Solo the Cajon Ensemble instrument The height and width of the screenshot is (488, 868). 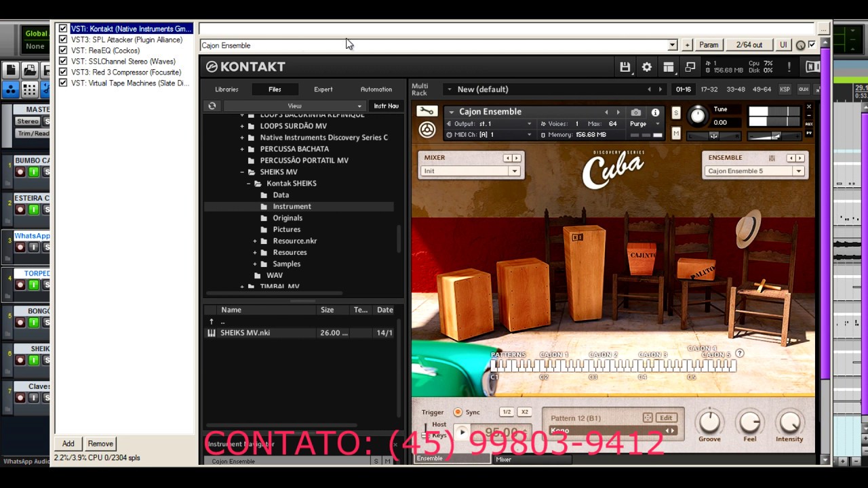tap(675, 113)
